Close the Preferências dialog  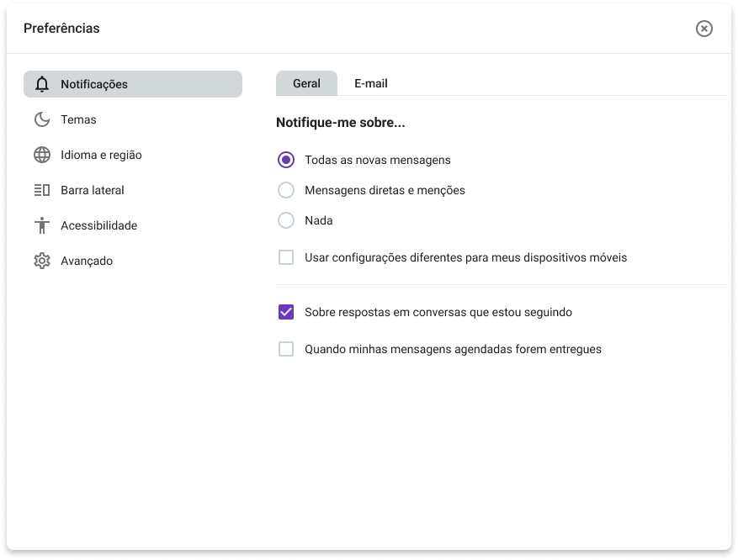point(704,29)
